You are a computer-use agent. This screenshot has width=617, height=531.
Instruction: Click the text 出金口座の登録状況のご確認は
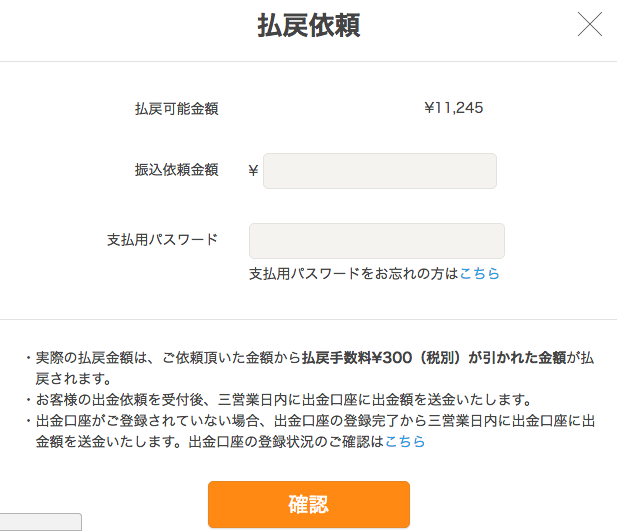coord(287,442)
